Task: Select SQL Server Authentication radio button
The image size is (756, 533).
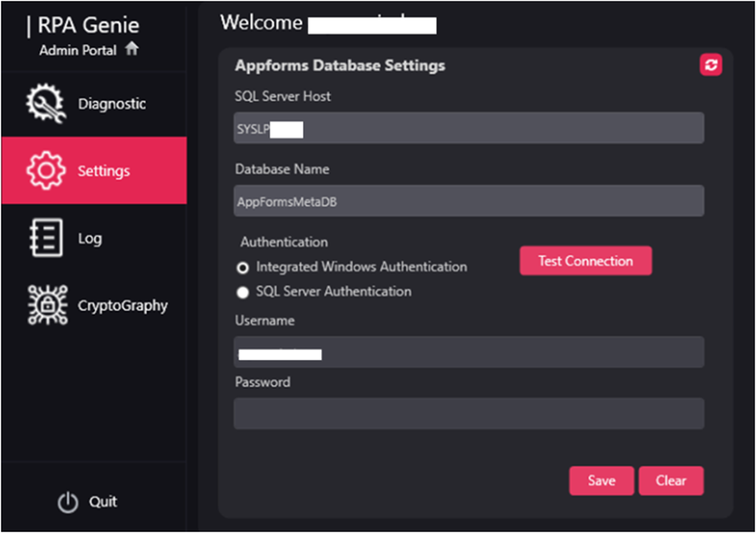Action: [x=243, y=292]
